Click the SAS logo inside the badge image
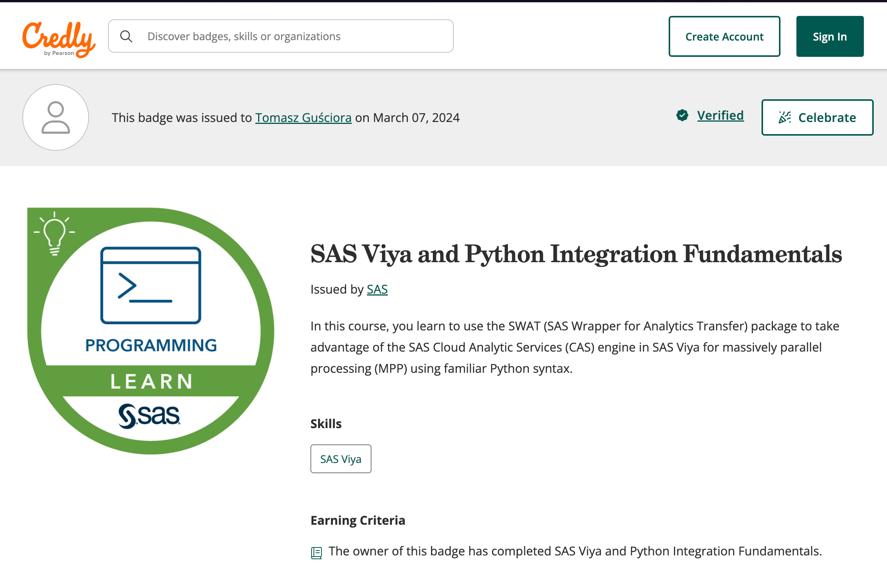Image resolution: width=887 pixels, height=588 pixels. [149, 416]
